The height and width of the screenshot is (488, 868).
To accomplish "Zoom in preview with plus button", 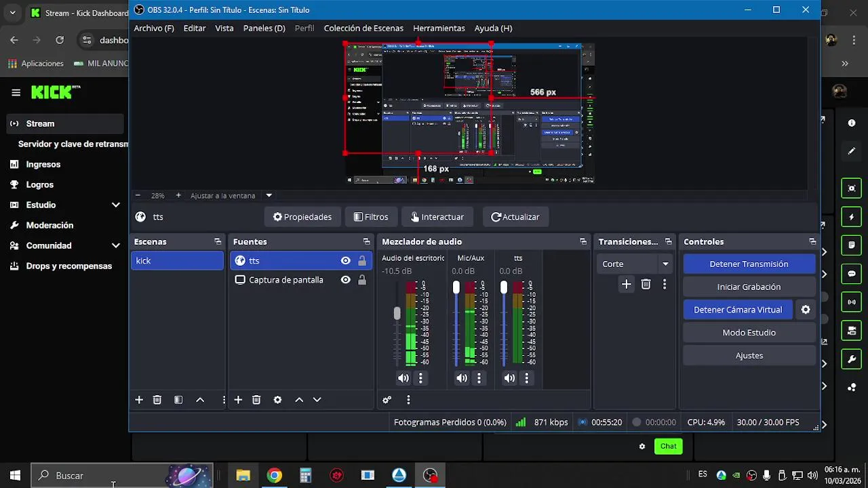I will (178, 196).
